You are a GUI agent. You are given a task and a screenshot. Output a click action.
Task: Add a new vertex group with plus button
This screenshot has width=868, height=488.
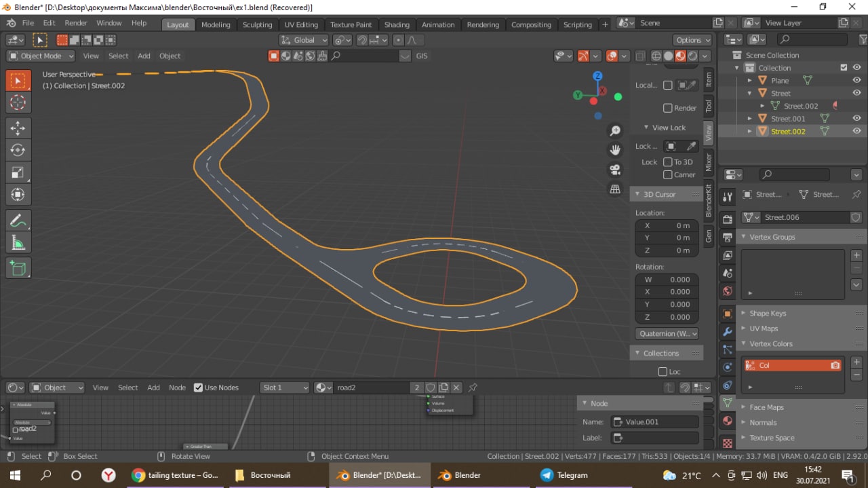pos(856,255)
